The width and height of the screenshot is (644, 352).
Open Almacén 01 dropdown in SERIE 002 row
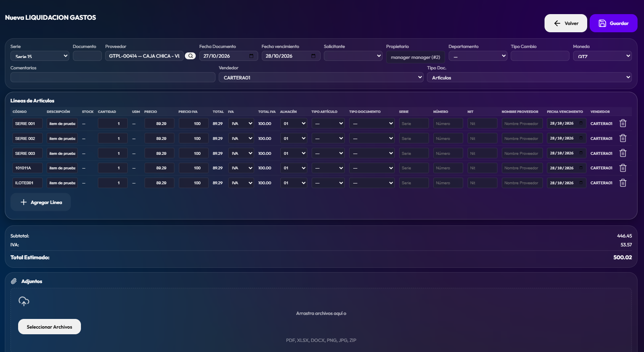(x=294, y=138)
